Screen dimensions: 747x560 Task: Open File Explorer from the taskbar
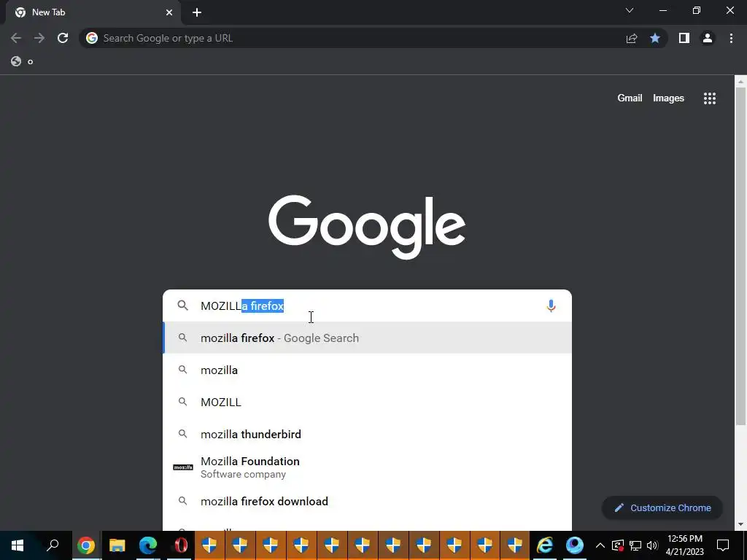[117, 545]
